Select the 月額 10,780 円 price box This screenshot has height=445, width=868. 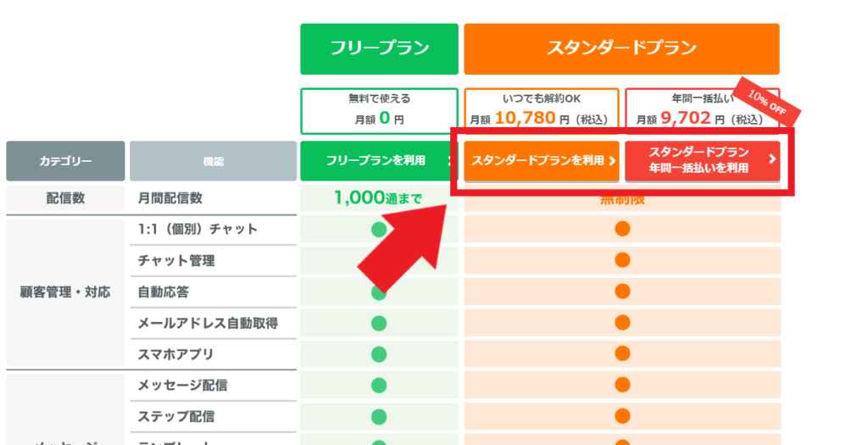tap(542, 111)
